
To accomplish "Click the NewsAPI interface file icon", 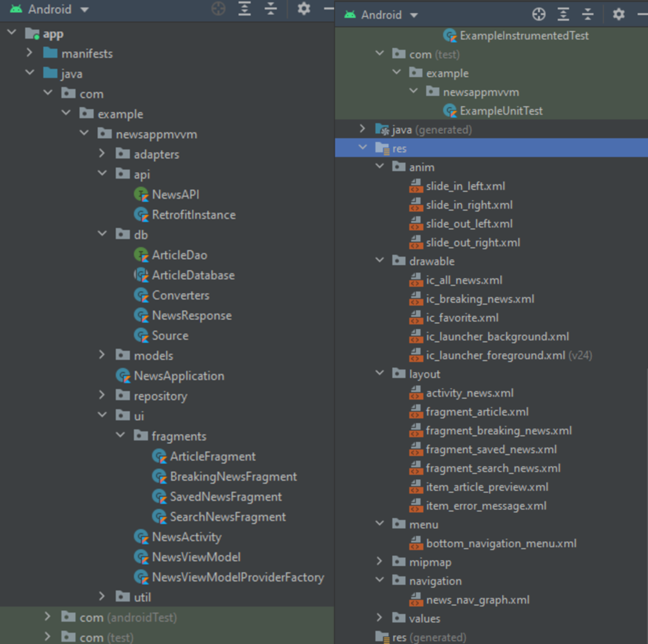I will 141,195.
